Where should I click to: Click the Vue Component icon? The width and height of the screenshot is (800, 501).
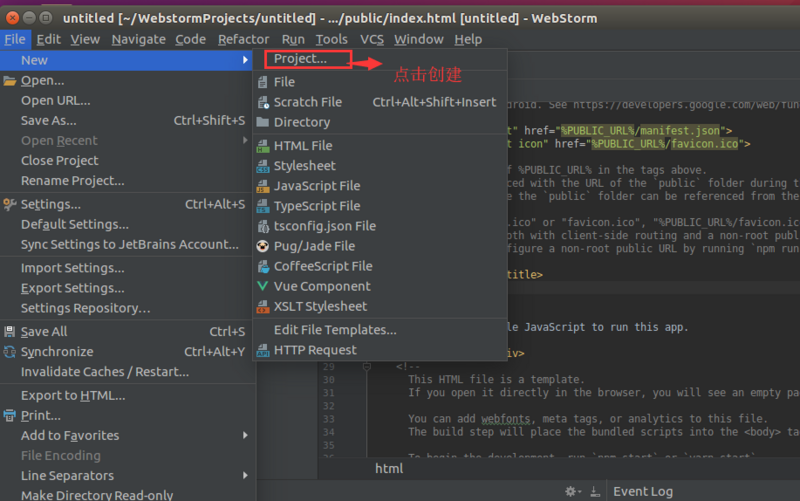point(263,286)
